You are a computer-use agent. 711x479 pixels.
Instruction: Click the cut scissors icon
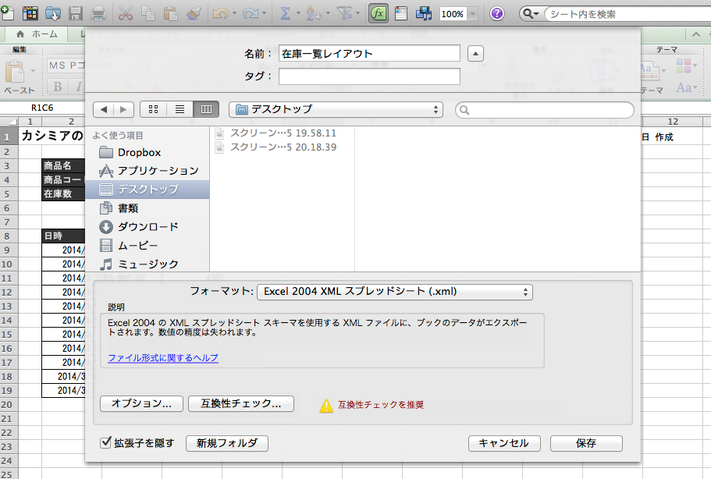[x=126, y=13]
